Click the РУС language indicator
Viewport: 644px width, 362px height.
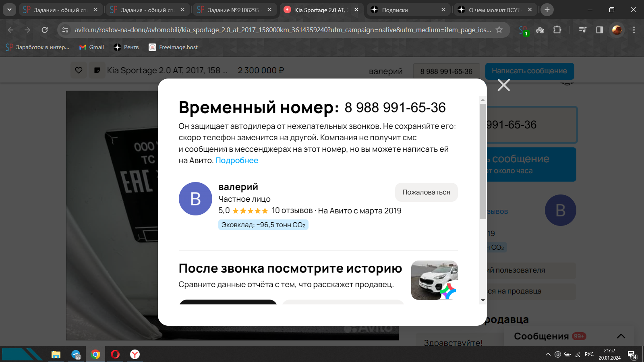[x=589, y=354]
